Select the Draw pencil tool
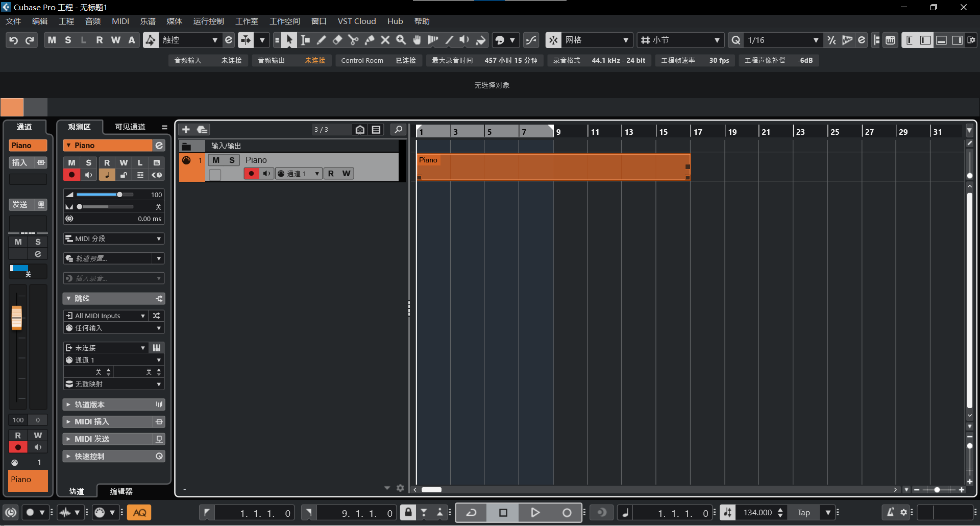The image size is (980, 526). tap(322, 40)
